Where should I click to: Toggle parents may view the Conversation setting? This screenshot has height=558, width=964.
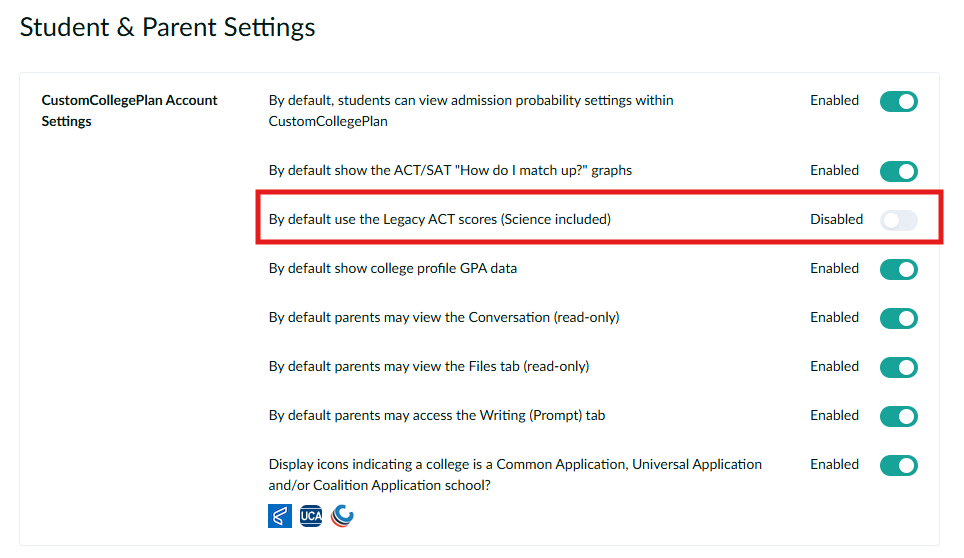(x=898, y=318)
